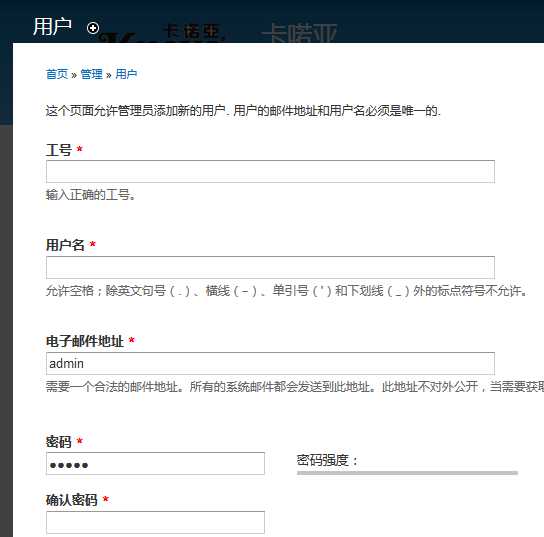544x537 pixels.
Task: Click the 用户 page title
Action: (52, 27)
